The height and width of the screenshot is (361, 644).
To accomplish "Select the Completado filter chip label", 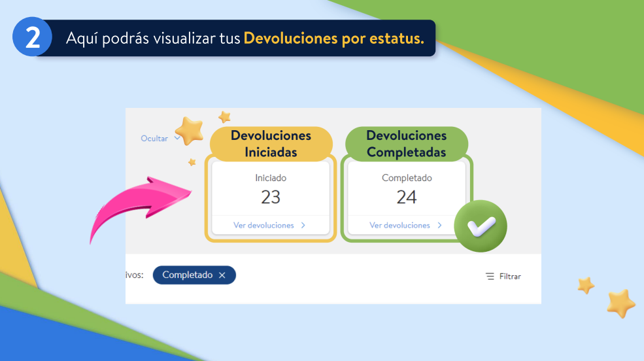I will tap(187, 275).
